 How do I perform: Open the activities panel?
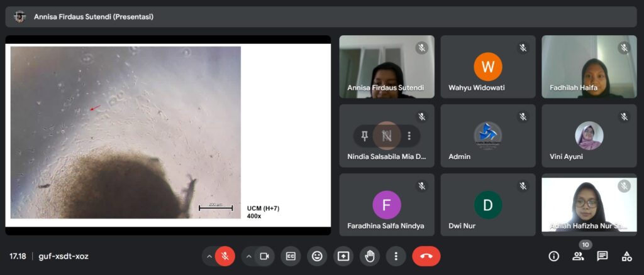coord(626,256)
